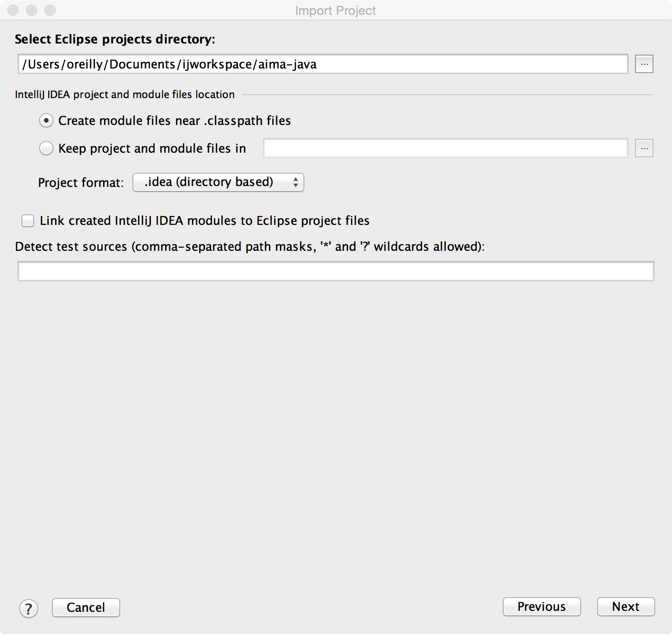Enable Link created IntelliJ IDEA modules checkbox
The width and height of the screenshot is (672, 634).
tap(28, 221)
